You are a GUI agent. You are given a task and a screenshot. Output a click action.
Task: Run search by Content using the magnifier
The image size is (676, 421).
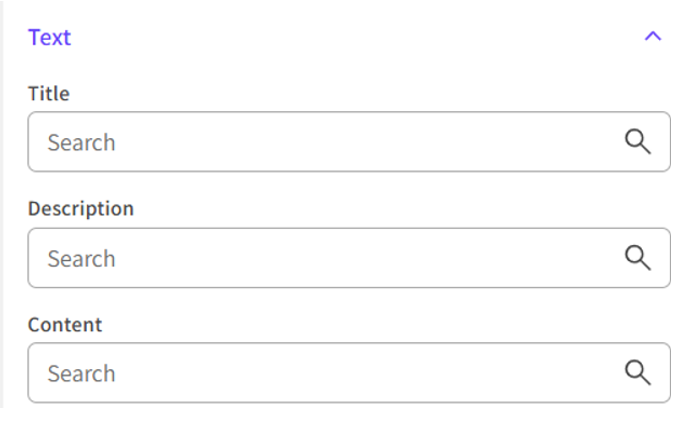638,372
